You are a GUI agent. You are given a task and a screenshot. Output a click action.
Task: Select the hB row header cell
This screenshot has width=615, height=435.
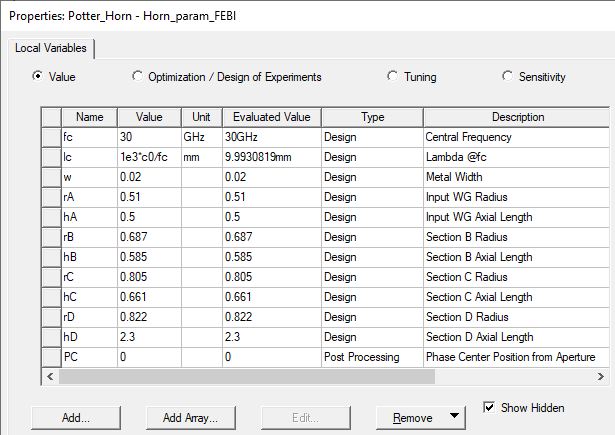[51, 257]
